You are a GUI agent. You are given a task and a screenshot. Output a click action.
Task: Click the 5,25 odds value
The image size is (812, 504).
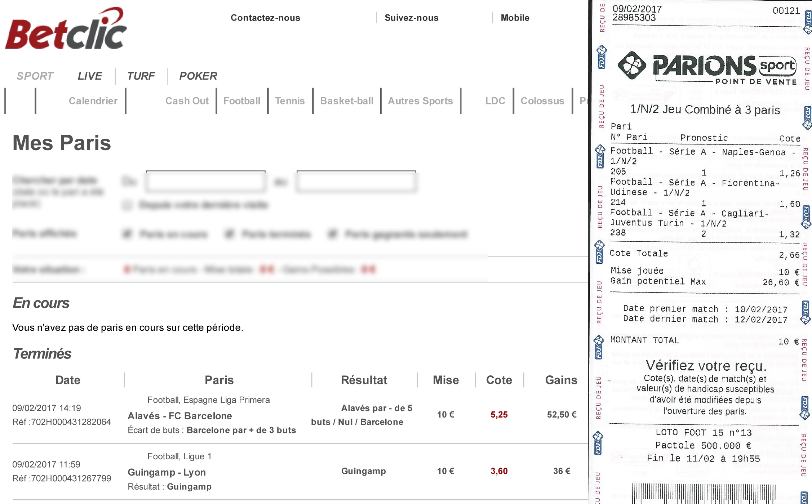pos(499,415)
